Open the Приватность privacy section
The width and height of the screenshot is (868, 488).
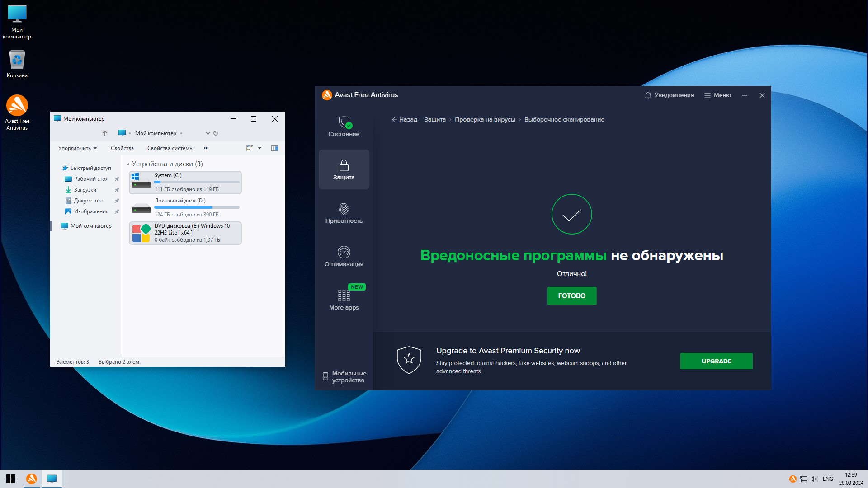coord(344,213)
